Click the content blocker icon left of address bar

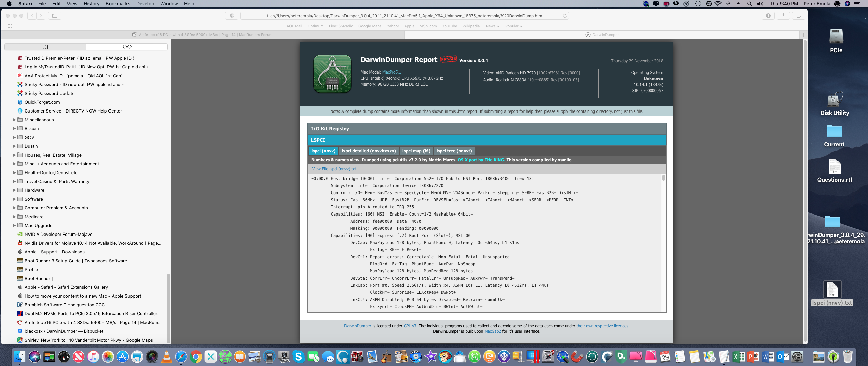pos(232,16)
